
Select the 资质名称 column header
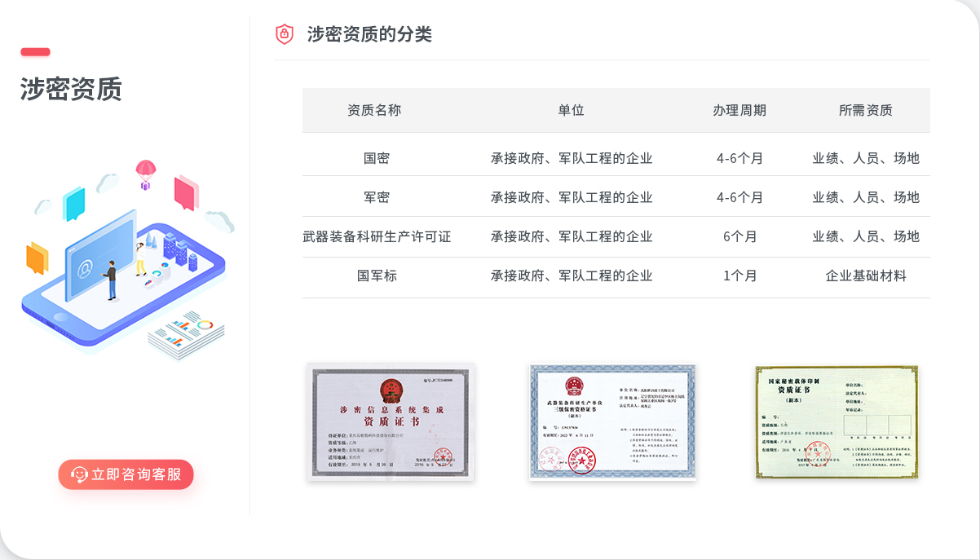[x=374, y=110]
